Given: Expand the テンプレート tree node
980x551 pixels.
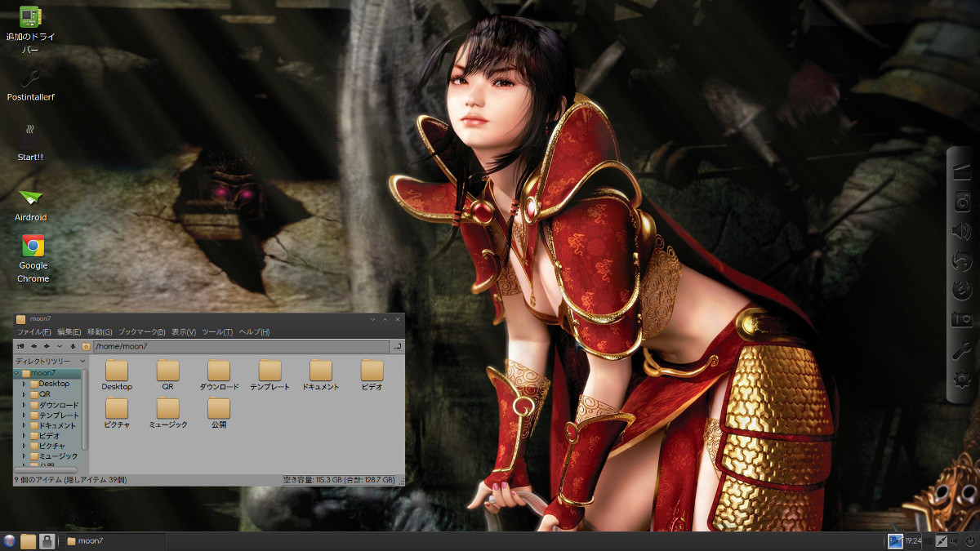Looking at the screenshot, I should pyautogui.click(x=24, y=415).
